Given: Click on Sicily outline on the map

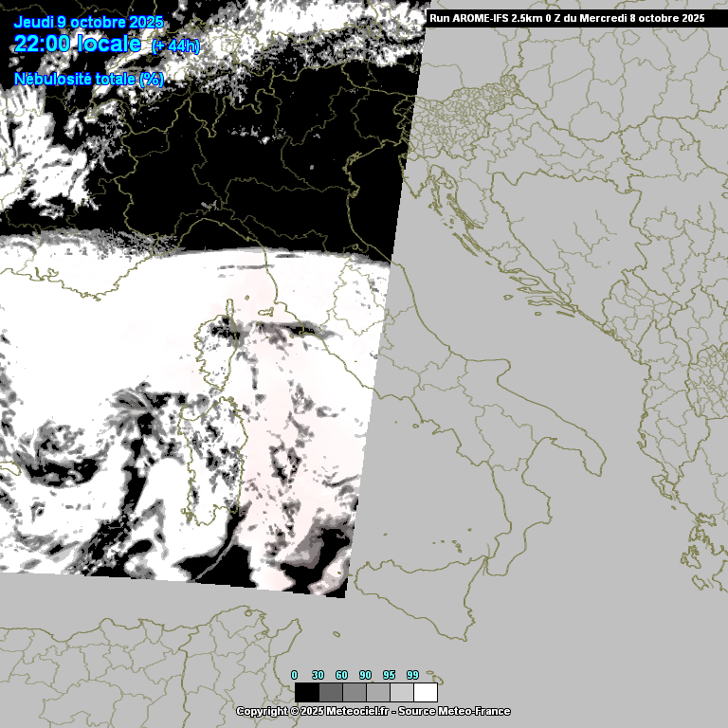Looking at the screenshot, I should point(417,590).
